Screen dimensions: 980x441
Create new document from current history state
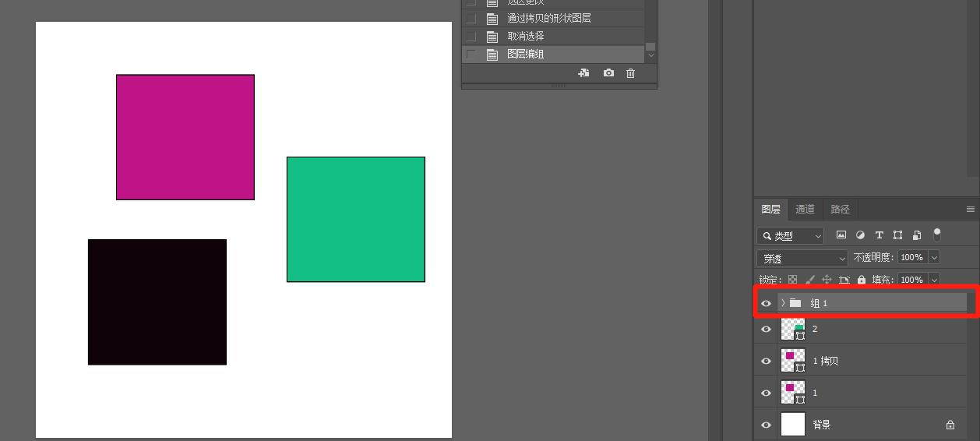coord(583,73)
